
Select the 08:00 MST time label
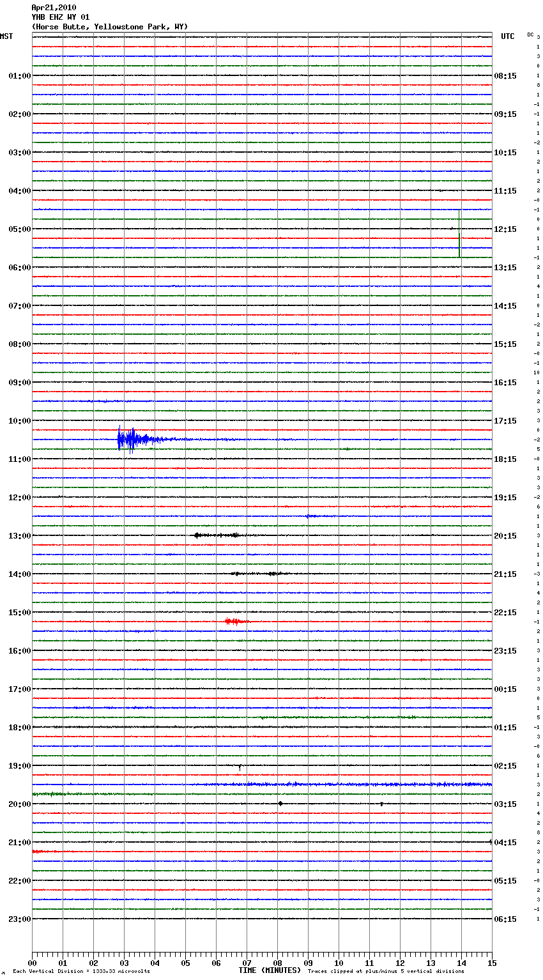click(20, 344)
